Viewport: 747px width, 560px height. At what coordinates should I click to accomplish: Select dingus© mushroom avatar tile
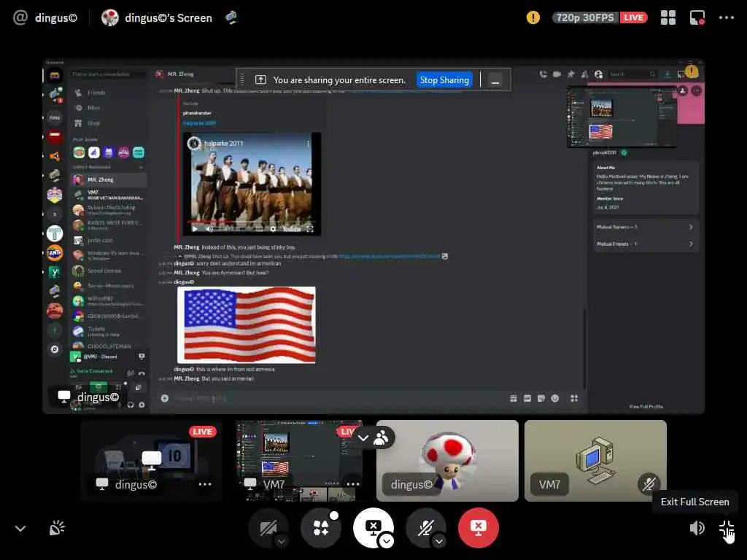click(447, 461)
